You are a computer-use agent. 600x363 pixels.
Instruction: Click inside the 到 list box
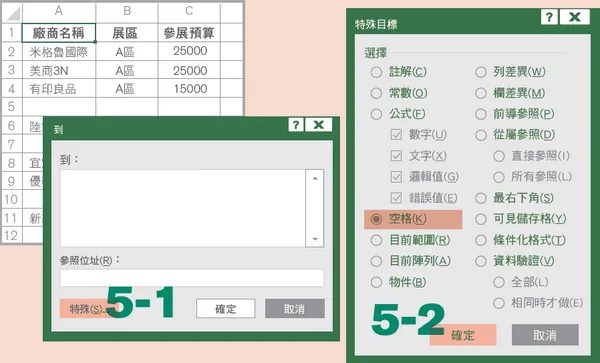[183, 208]
